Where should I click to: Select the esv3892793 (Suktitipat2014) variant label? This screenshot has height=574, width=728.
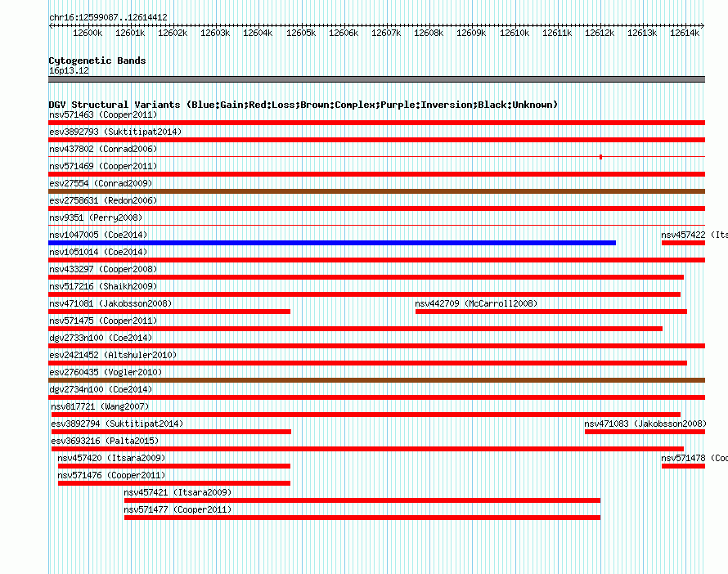pos(115,132)
